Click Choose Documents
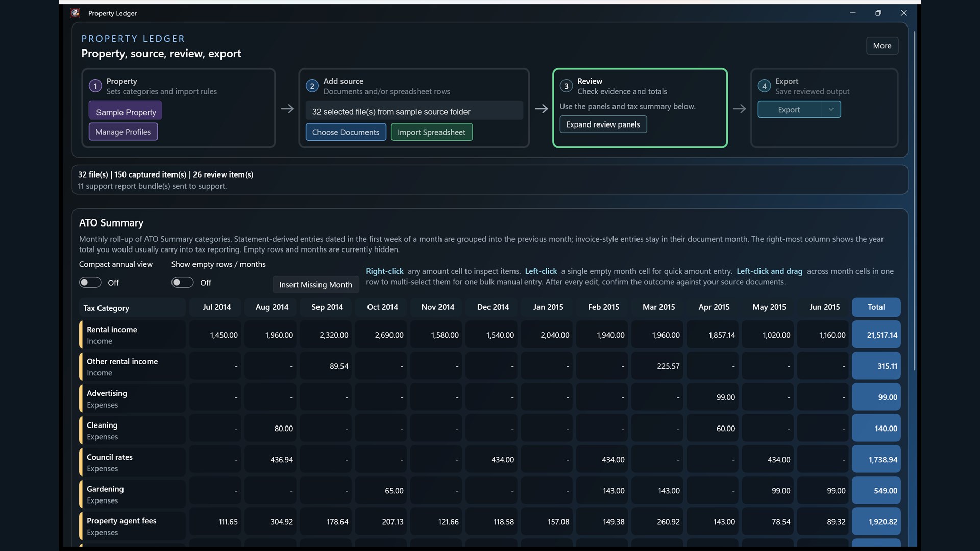The height and width of the screenshot is (551, 980). (346, 132)
